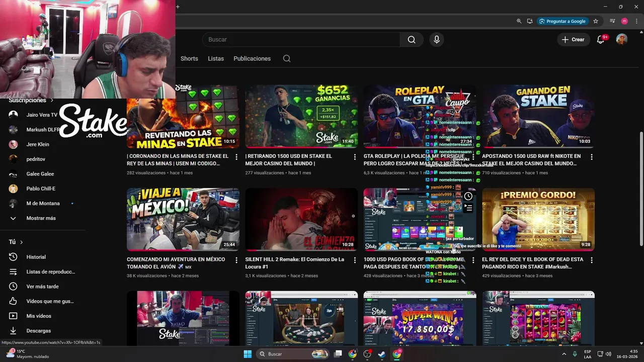Open the SILENT HILL 2 Remake video title
This screenshot has width=644, height=362.
click(295, 263)
